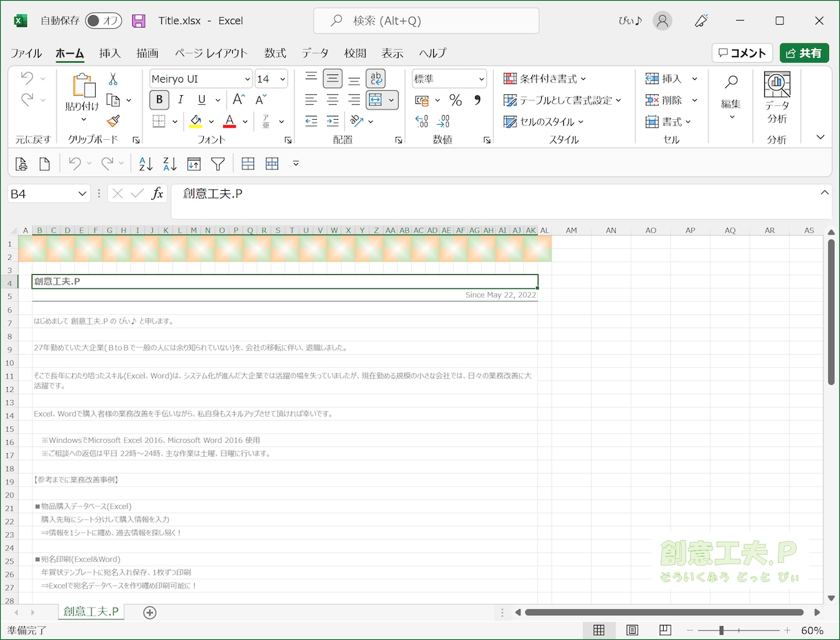Switch to the View (表示) tab
The image size is (840, 640).
point(392,53)
